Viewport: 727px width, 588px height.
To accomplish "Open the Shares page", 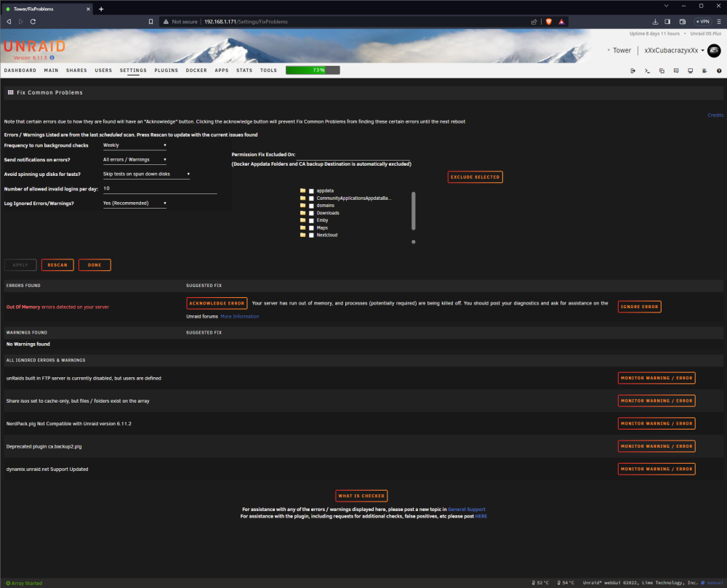I will click(x=76, y=71).
